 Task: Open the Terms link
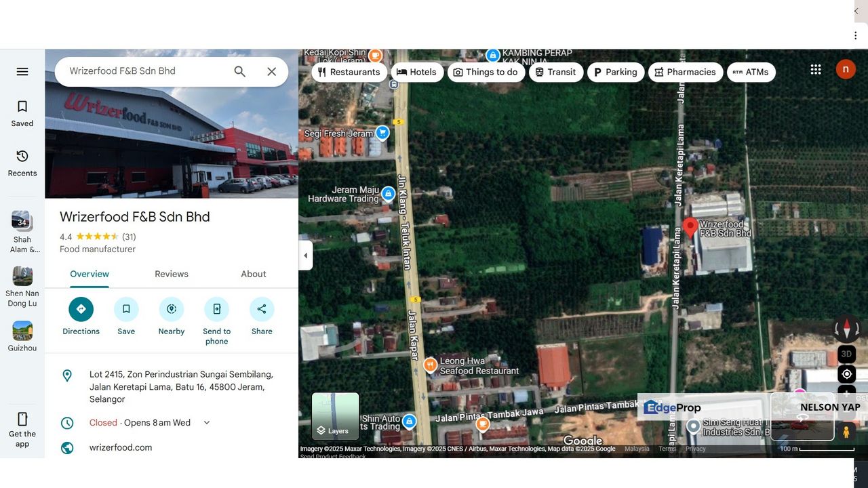click(x=667, y=449)
